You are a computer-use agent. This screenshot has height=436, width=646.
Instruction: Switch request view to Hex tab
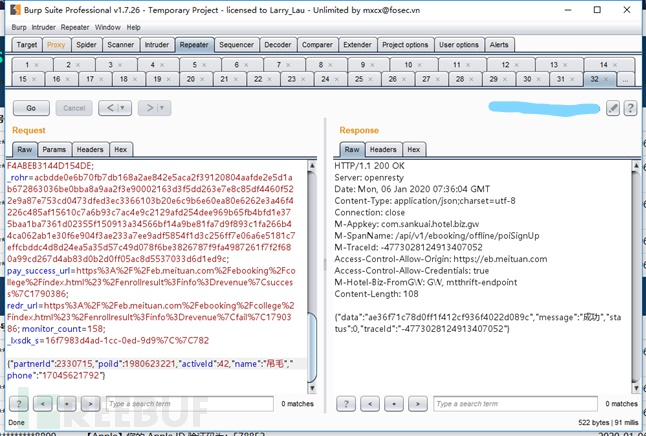click(121, 150)
